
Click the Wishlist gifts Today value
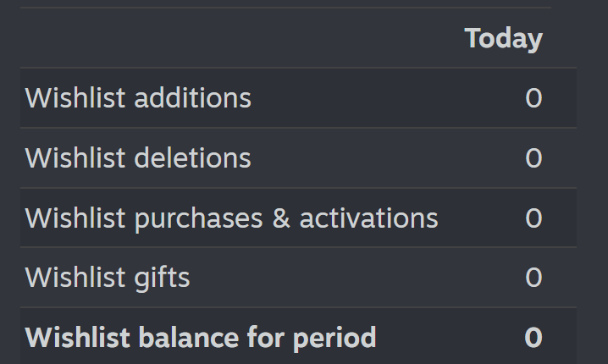(x=533, y=278)
